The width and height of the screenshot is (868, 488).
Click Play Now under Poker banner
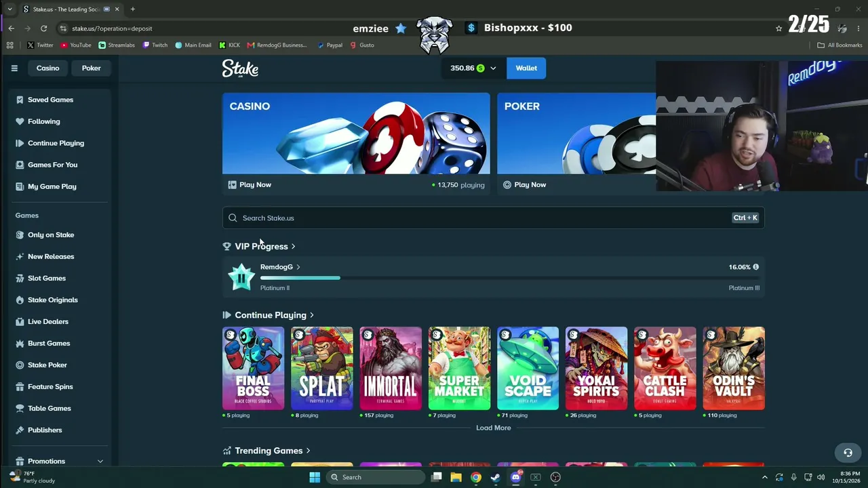(x=524, y=184)
